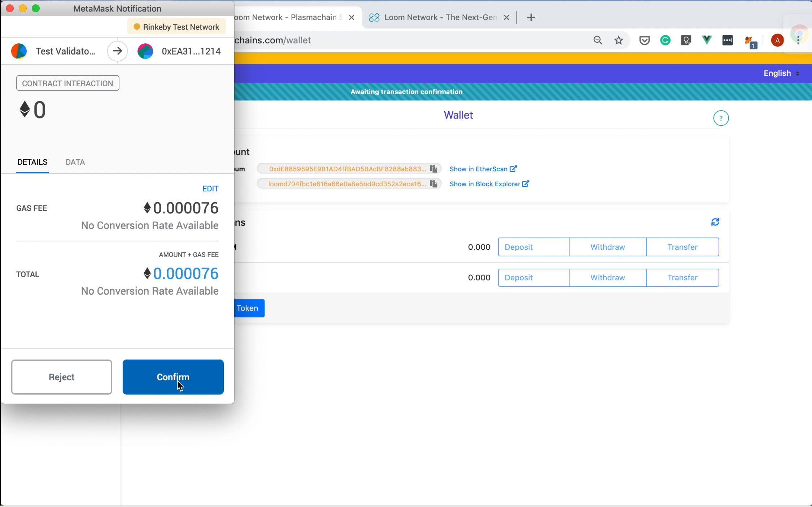Copy the Ethereum address 0xdE8859...

[x=433, y=169]
